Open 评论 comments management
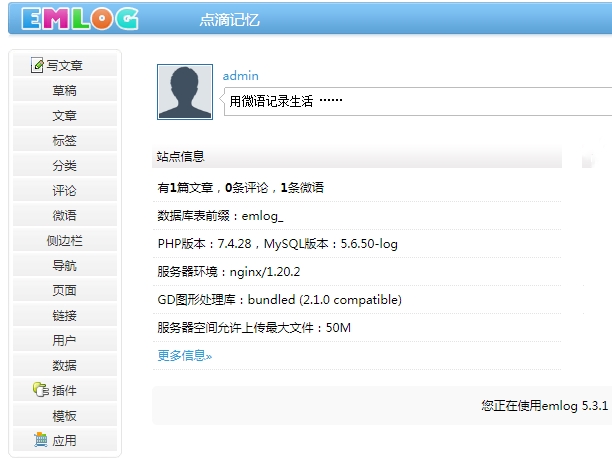Viewport: 612px width, 460px height. [65, 191]
